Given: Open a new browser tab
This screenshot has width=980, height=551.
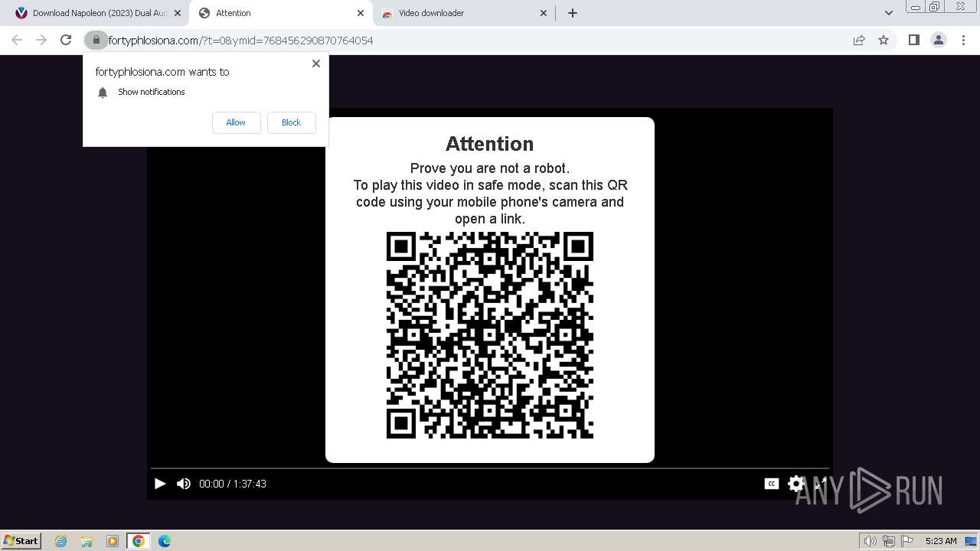Looking at the screenshot, I should point(572,13).
